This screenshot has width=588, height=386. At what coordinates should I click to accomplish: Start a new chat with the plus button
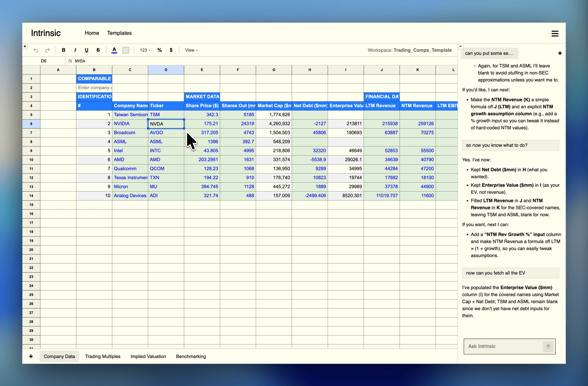[x=560, y=53]
